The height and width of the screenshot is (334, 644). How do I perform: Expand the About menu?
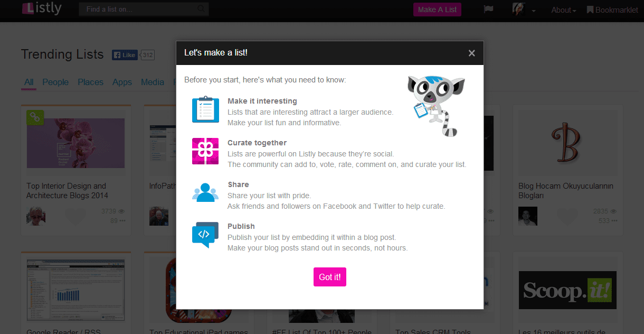click(564, 10)
